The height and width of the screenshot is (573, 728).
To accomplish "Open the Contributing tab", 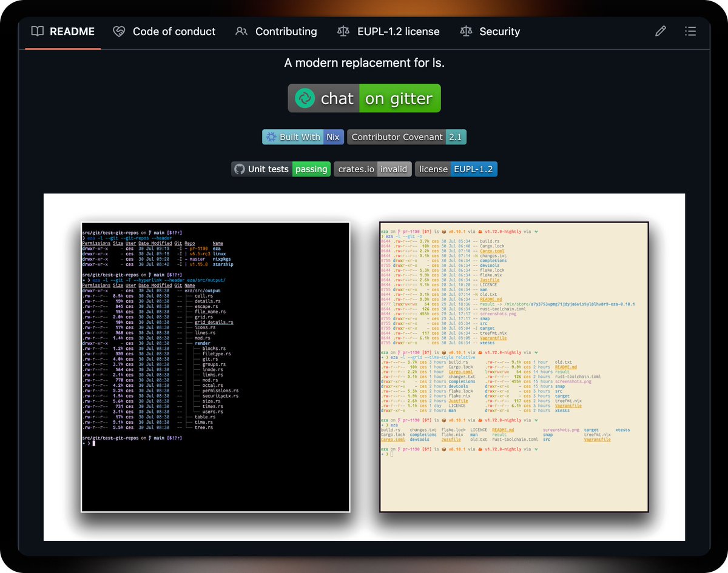I will (x=276, y=32).
